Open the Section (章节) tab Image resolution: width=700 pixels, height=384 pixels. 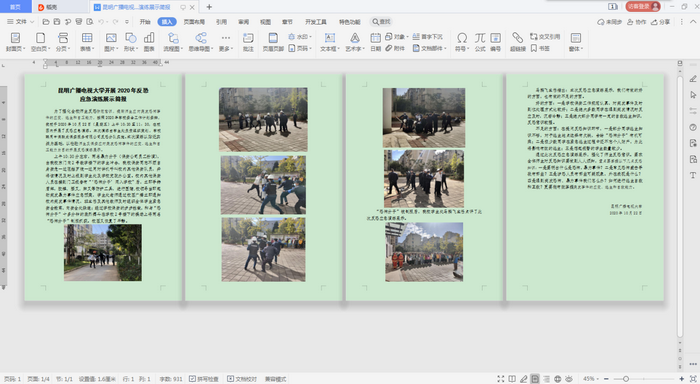tap(287, 21)
